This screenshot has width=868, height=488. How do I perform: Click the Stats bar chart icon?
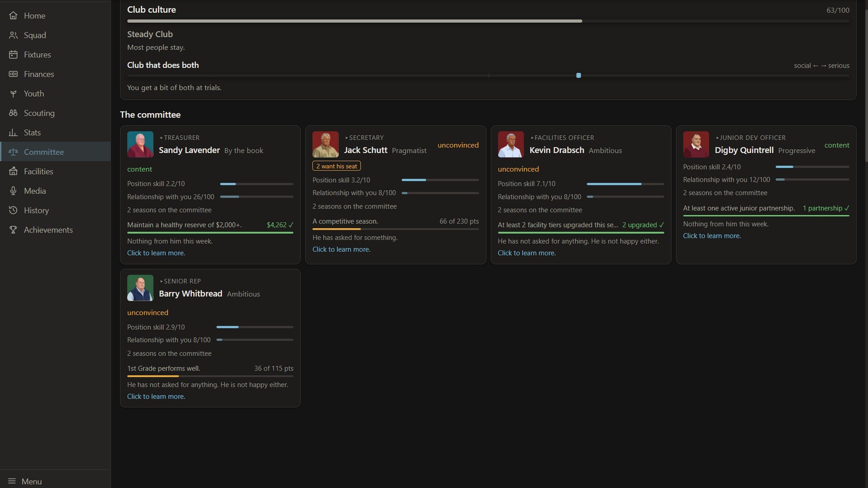(x=13, y=132)
